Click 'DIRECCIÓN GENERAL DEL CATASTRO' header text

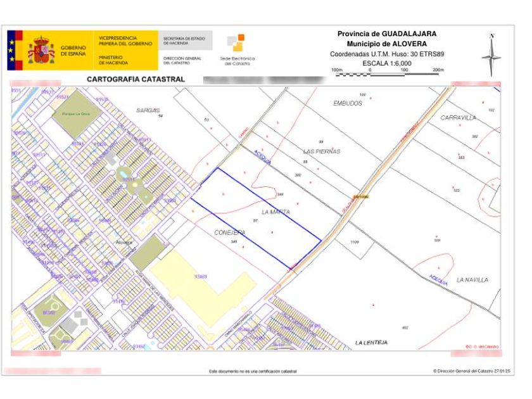[x=182, y=61]
